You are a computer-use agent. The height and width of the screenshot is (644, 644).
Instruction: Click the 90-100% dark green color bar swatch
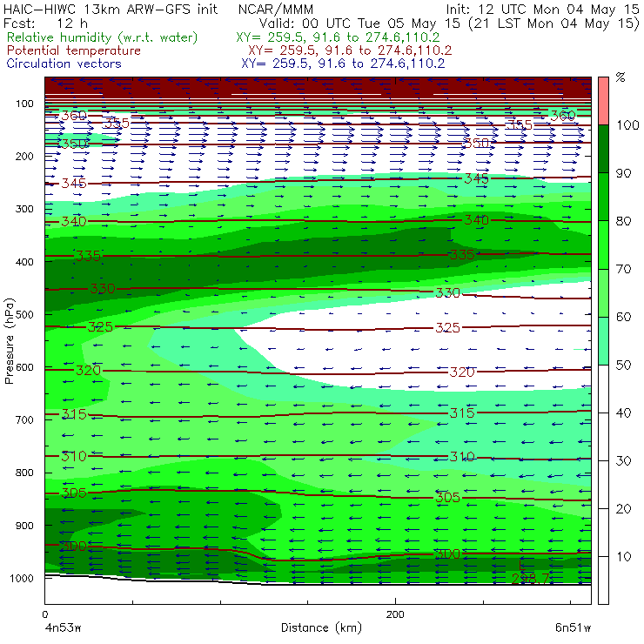[603, 149]
